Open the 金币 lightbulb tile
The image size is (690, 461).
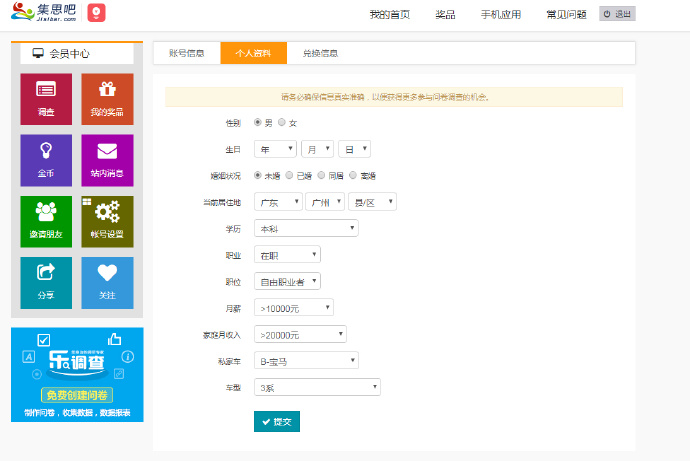tap(46, 160)
